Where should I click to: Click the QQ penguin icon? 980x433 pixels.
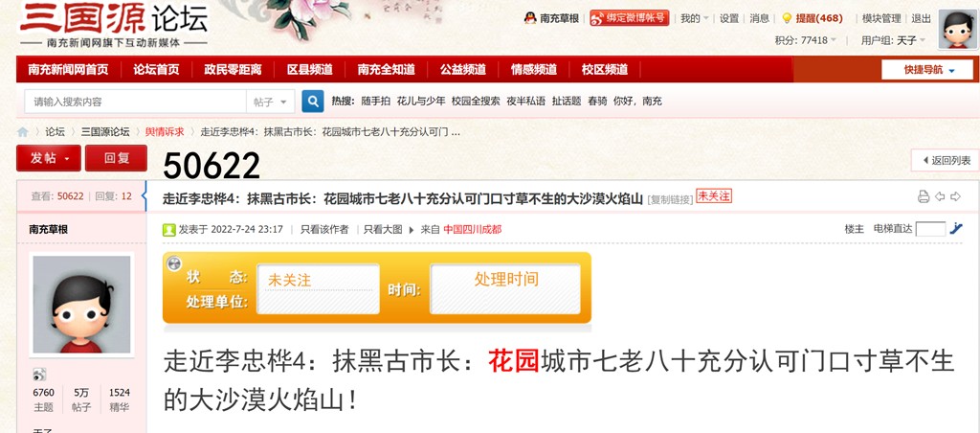(x=530, y=18)
